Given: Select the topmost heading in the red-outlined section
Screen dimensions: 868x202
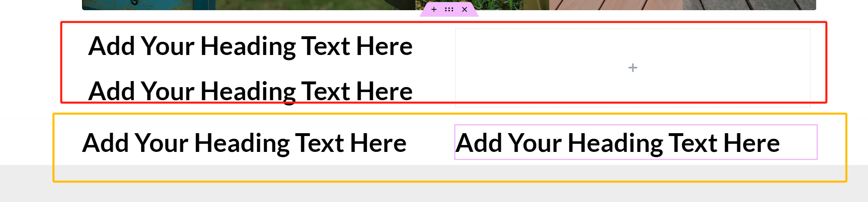Looking at the screenshot, I should click(x=250, y=46).
